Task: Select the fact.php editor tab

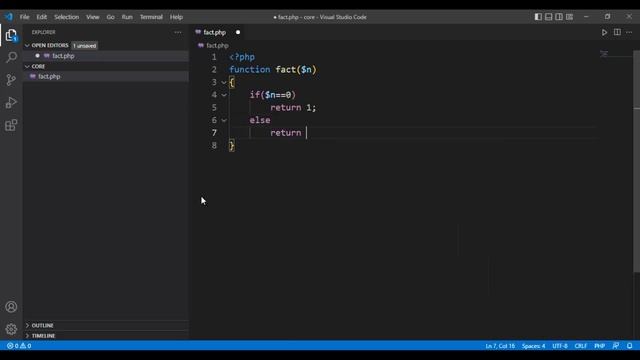Action: point(218,32)
